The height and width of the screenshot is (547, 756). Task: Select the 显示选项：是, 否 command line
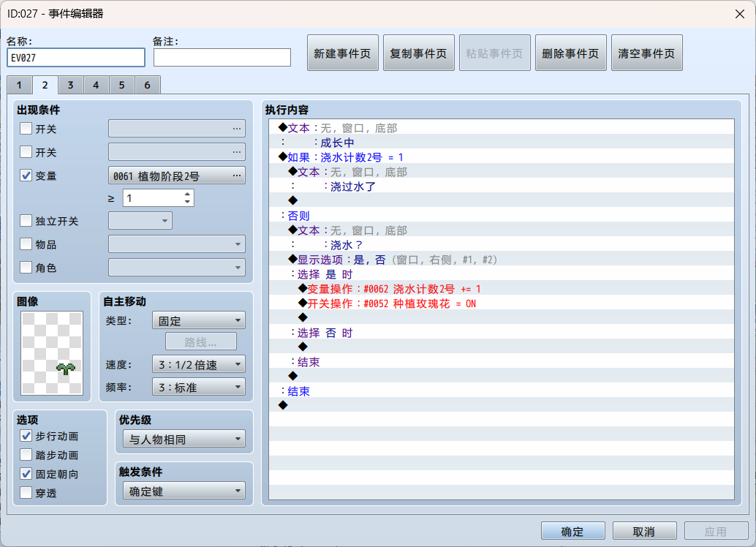point(502,260)
